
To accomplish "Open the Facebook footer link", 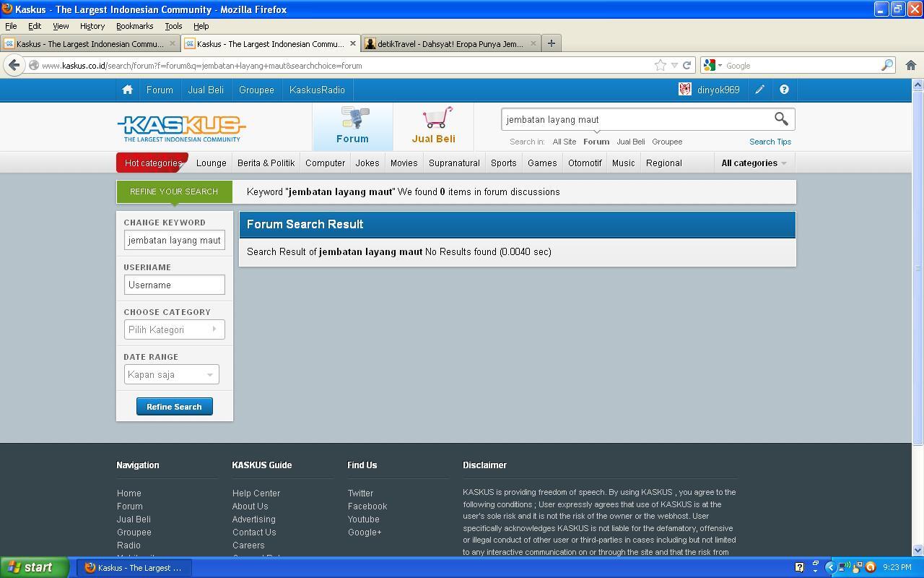I will point(367,506).
